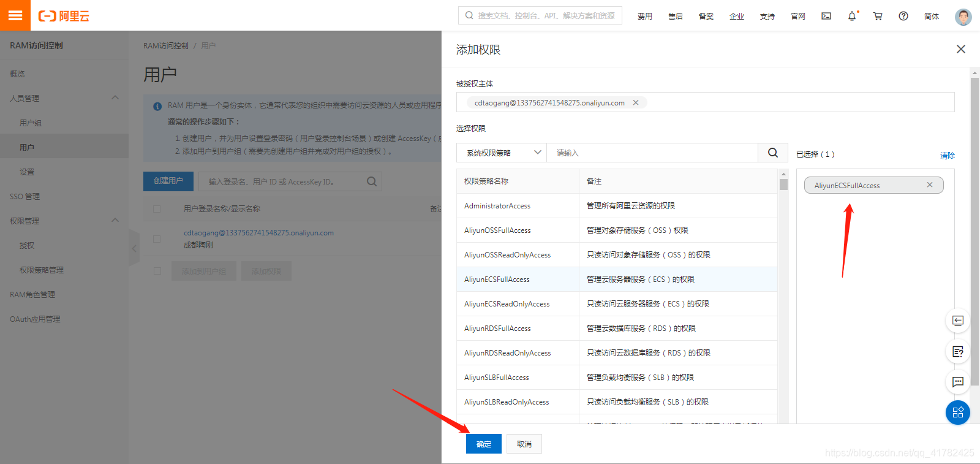Focus the user login name search field
Image resolution: width=980 pixels, height=464 pixels.
290,181
